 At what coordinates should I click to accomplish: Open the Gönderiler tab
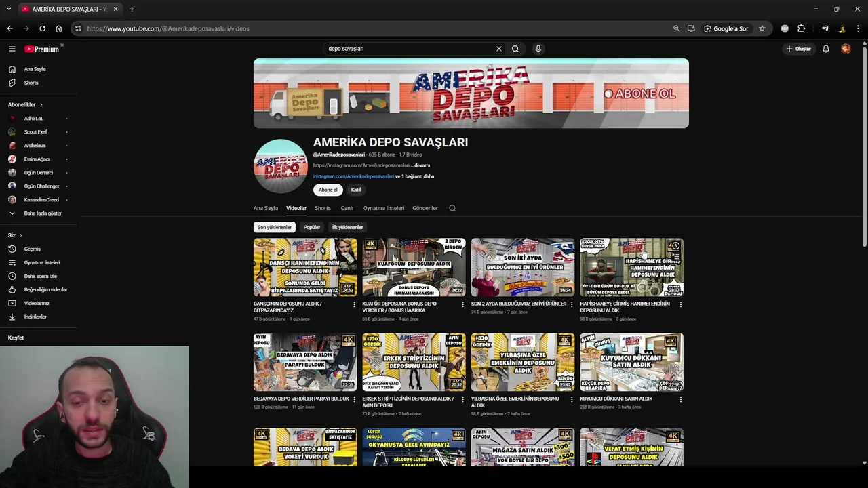[425, 208]
